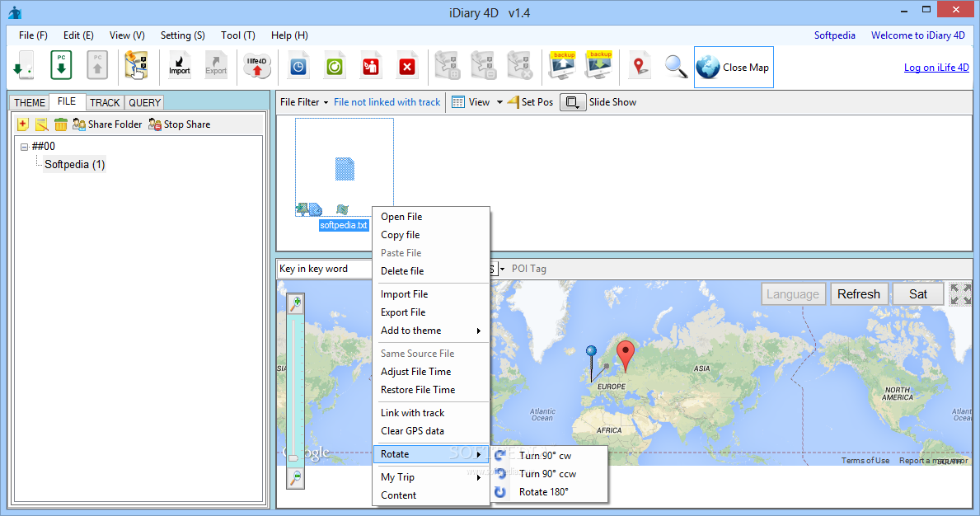This screenshot has width=980, height=516.
Task: Click the track add icon with plus
Action: click(448, 65)
